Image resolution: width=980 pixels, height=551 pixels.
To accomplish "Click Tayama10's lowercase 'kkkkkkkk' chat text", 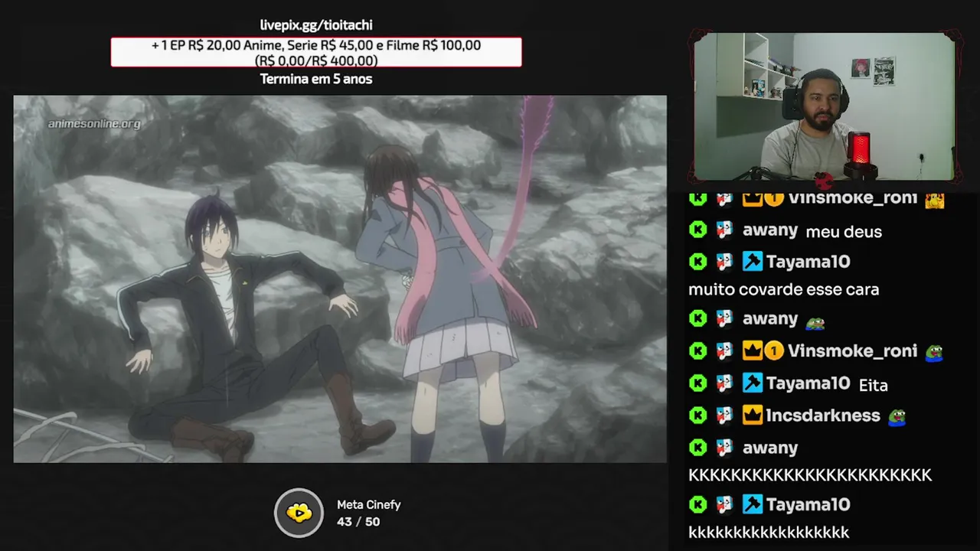I will [x=769, y=532].
